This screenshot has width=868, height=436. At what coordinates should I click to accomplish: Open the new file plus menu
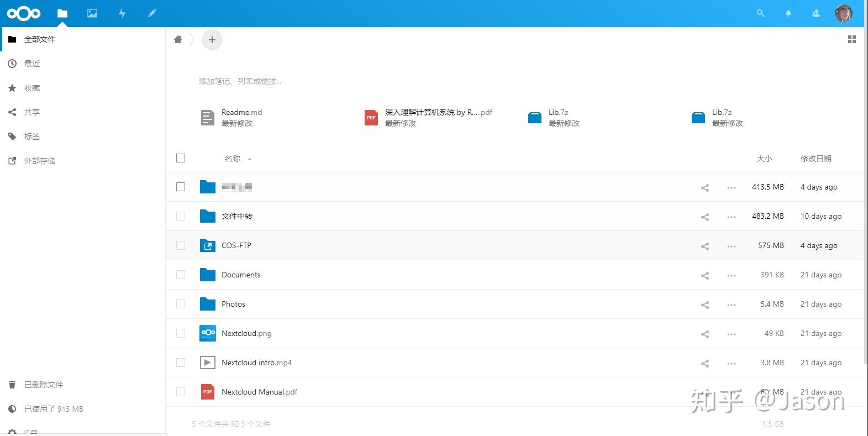click(212, 40)
